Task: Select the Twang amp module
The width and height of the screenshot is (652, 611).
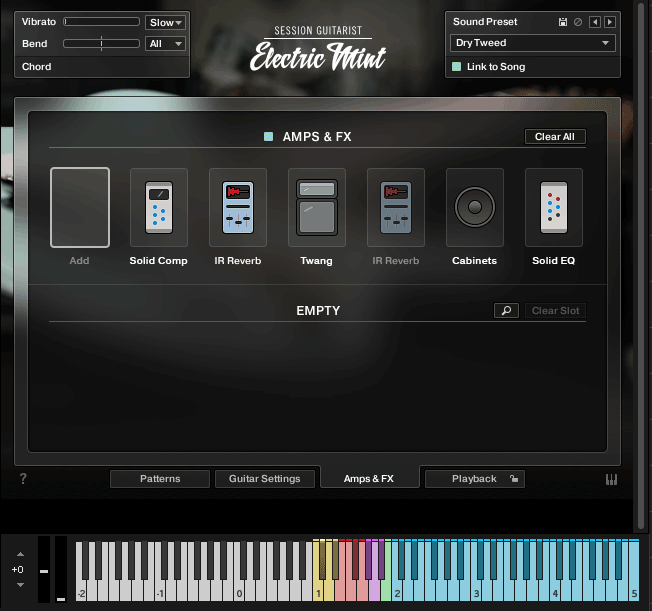Action: (317, 207)
